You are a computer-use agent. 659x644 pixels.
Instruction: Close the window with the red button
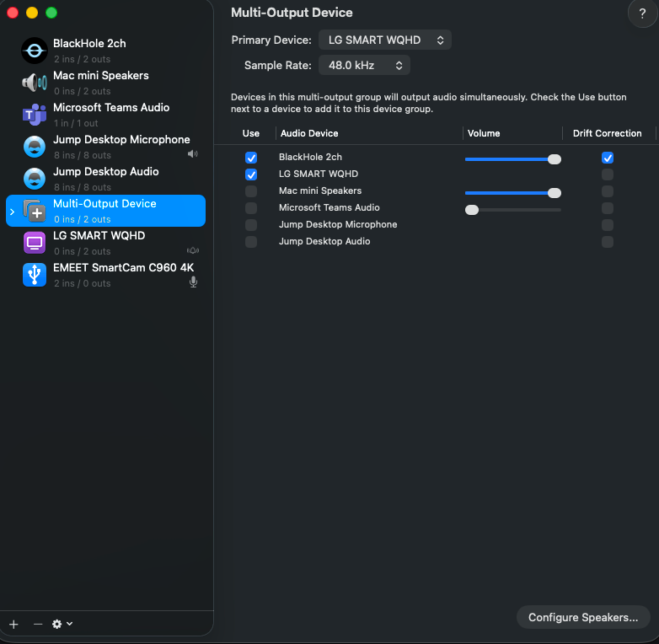pos(13,13)
